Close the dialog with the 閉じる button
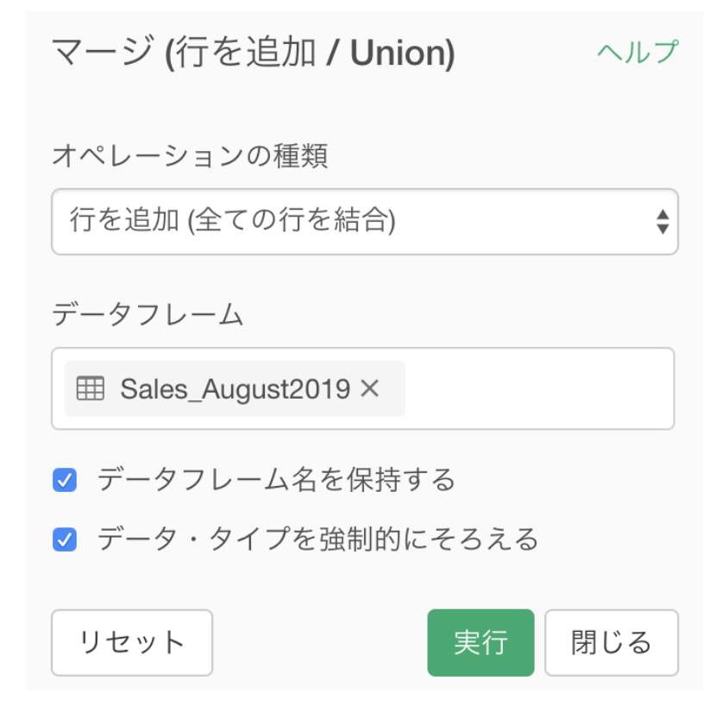Image resolution: width=728 pixels, height=706 pixels. [x=612, y=642]
